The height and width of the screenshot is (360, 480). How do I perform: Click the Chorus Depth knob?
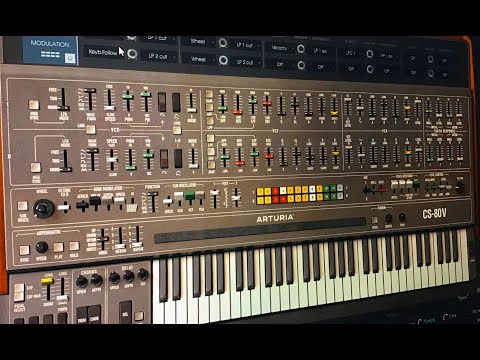tap(97, 280)
